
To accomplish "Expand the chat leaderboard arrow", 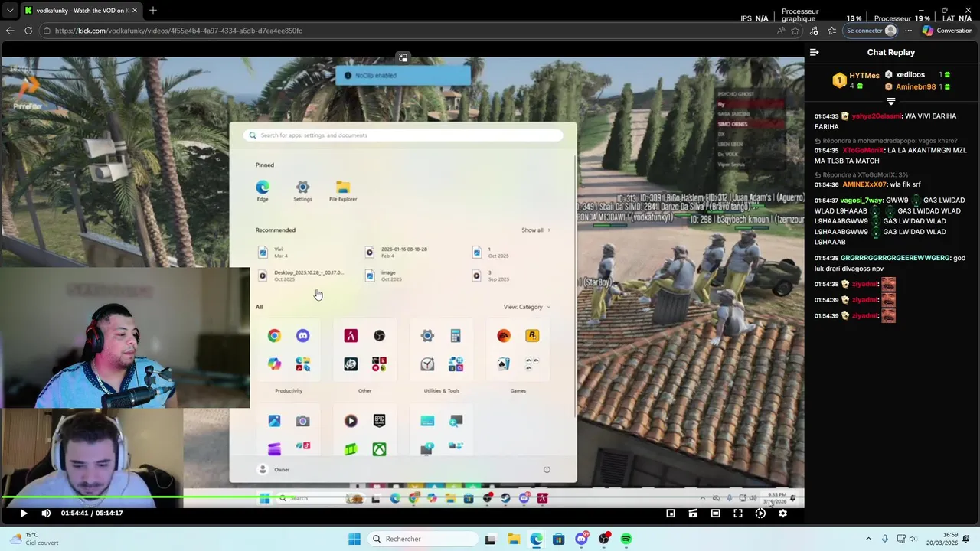I will click(x=890, y=101).
